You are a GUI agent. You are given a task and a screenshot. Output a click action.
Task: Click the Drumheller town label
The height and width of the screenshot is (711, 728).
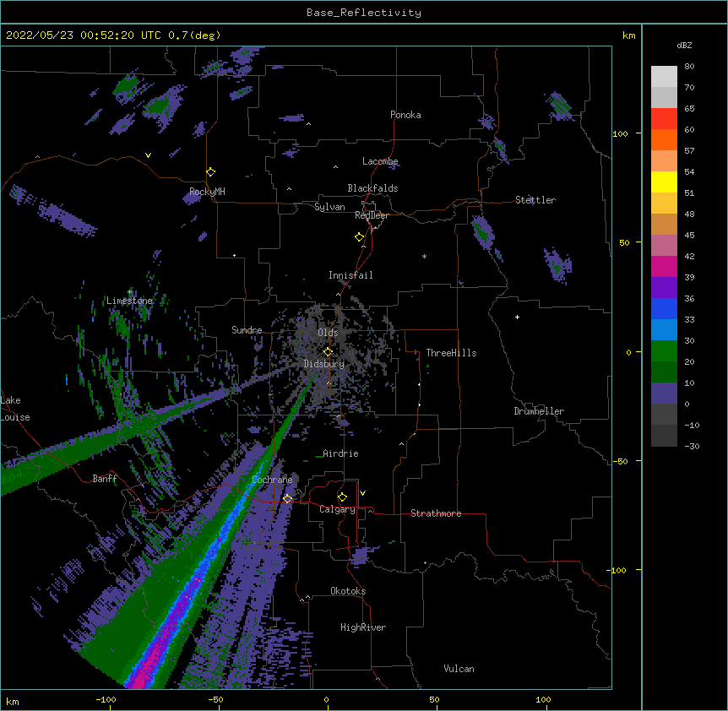click(x=539, y=411)
